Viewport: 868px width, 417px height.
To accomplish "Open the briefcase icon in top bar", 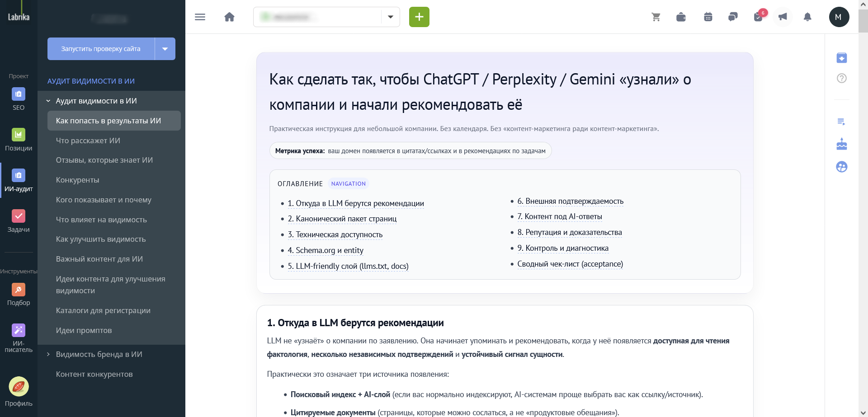I will (681, 17).
